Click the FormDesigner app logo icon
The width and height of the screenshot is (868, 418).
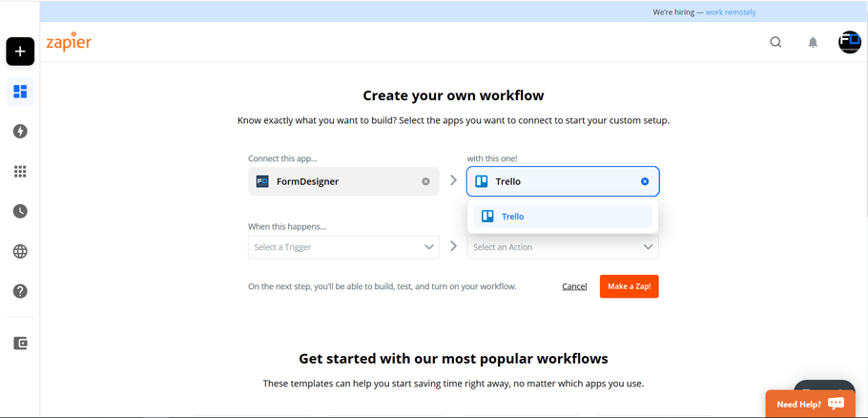tap(262, 181)
